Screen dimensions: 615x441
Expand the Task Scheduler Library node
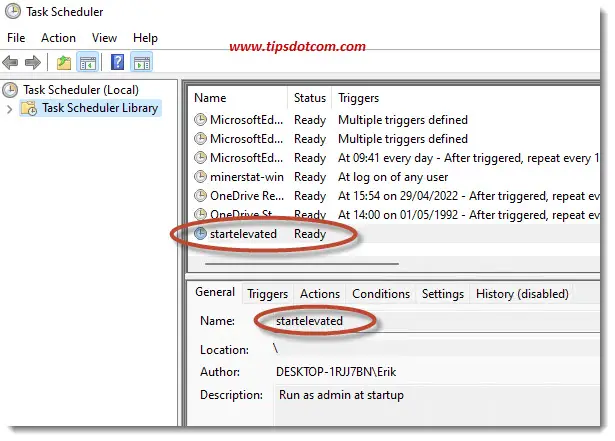(x=10, y=109)
